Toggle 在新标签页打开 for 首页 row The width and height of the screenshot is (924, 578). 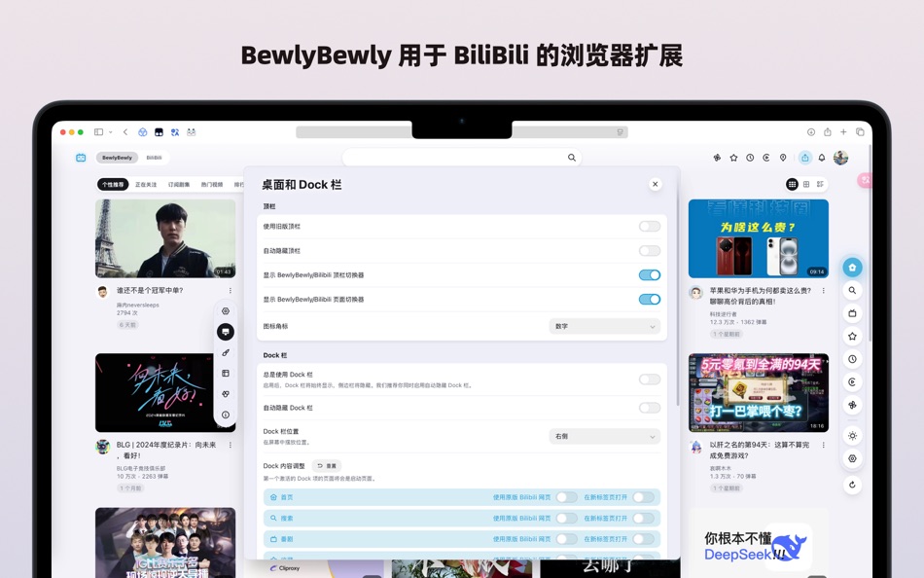tap(644, 497)
